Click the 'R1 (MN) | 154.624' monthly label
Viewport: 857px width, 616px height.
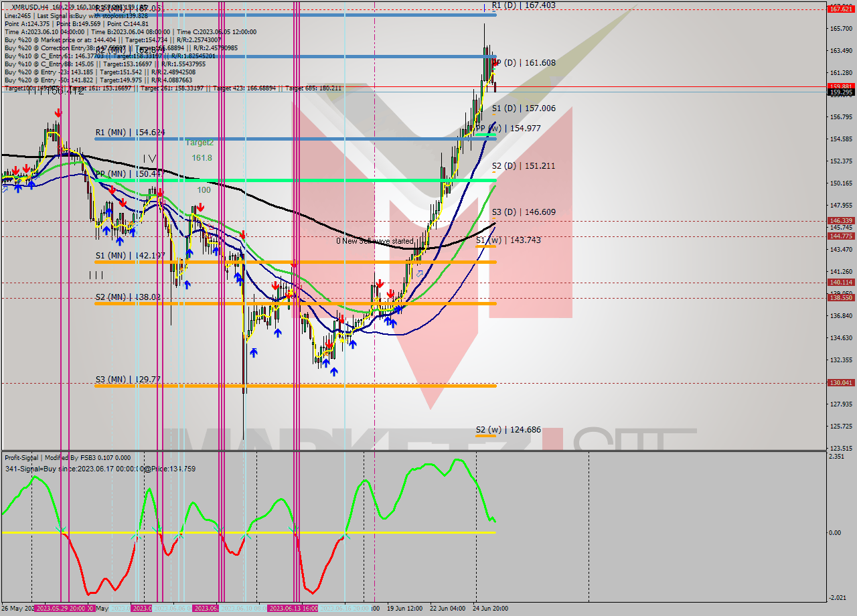click(130, 133)
